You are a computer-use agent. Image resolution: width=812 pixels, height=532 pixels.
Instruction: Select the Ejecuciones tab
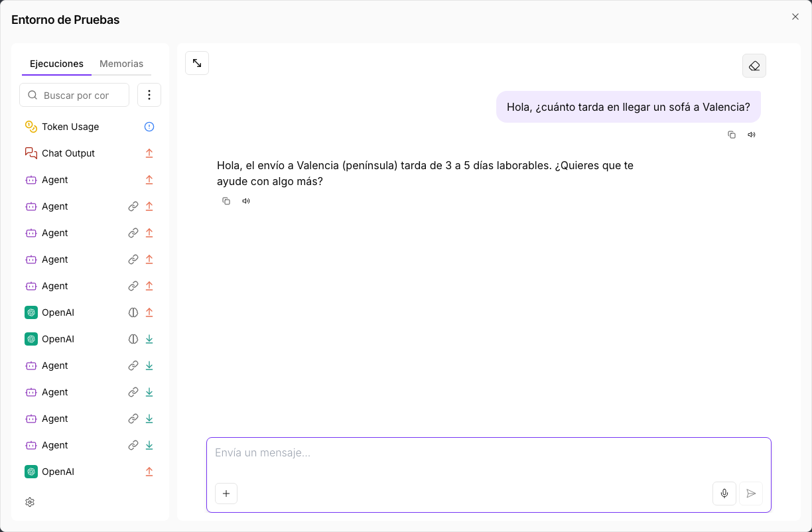pyautogui.click(x=56, y=64)
